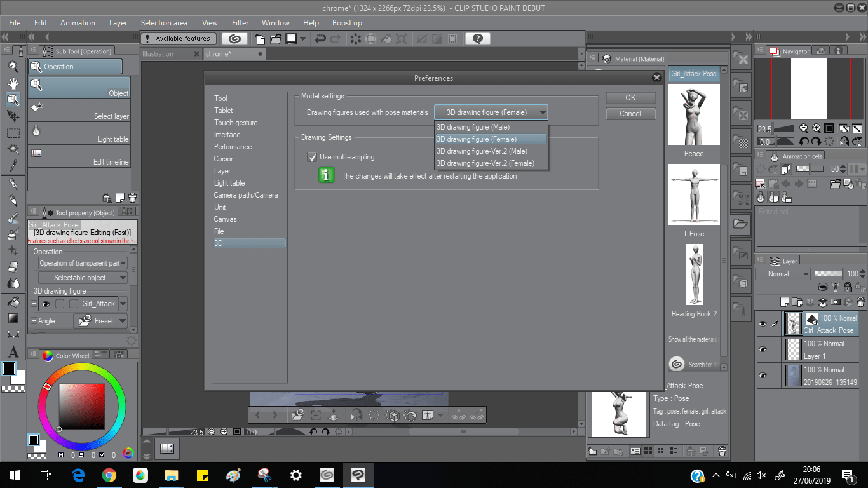The width and height of the screenshot is (868, 488).
Task: Select the Eyedropper tool
Action: pyautogui.click(x=13, y=166)
